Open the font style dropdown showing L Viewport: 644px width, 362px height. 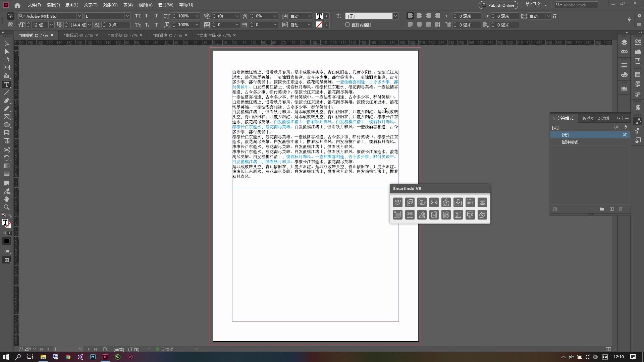coord(127,16)
